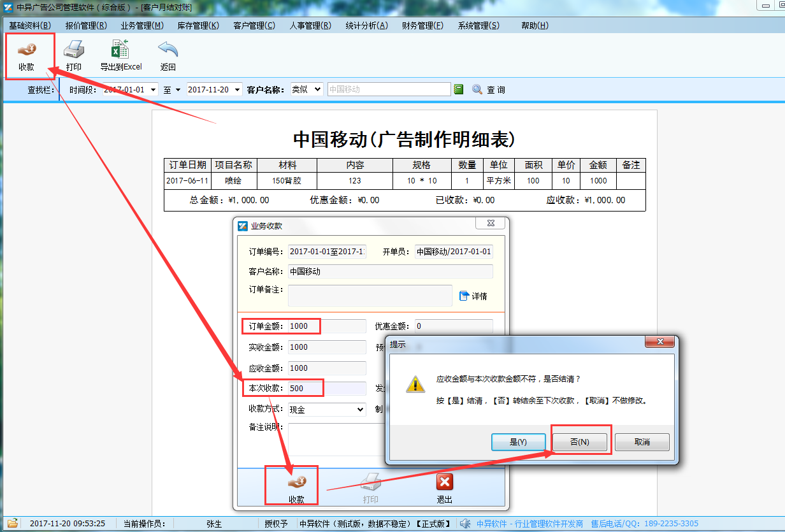This screenshot has width=785, height=532.
Task: Click the folder icon in status bar
Action: point(12,524)
